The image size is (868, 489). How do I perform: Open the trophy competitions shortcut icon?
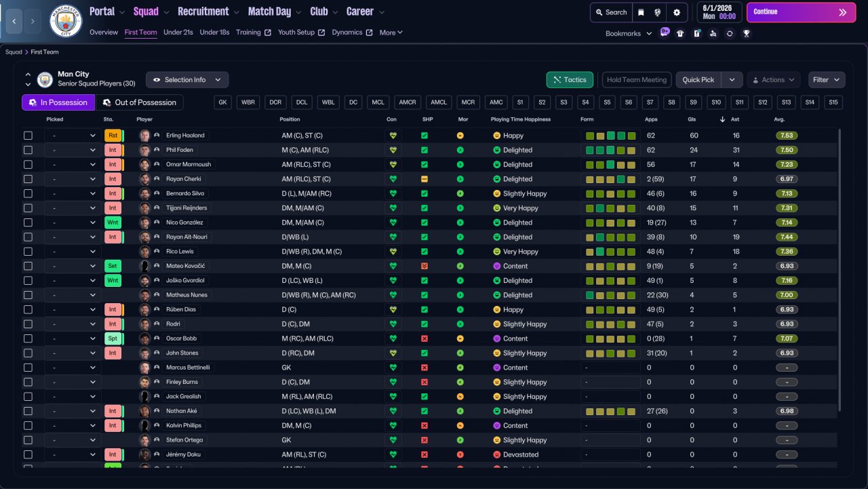tap(747, 33)
